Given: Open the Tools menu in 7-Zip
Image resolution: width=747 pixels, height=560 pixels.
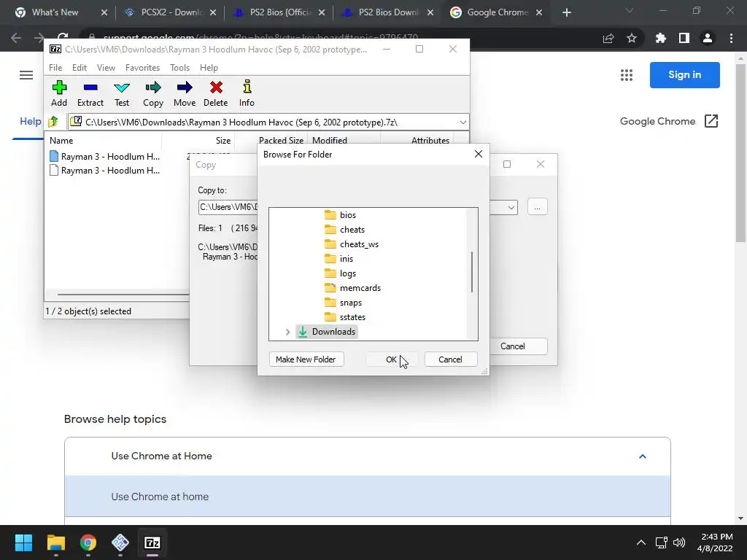Looking at the screenshot, I should [x=179, y=68].
